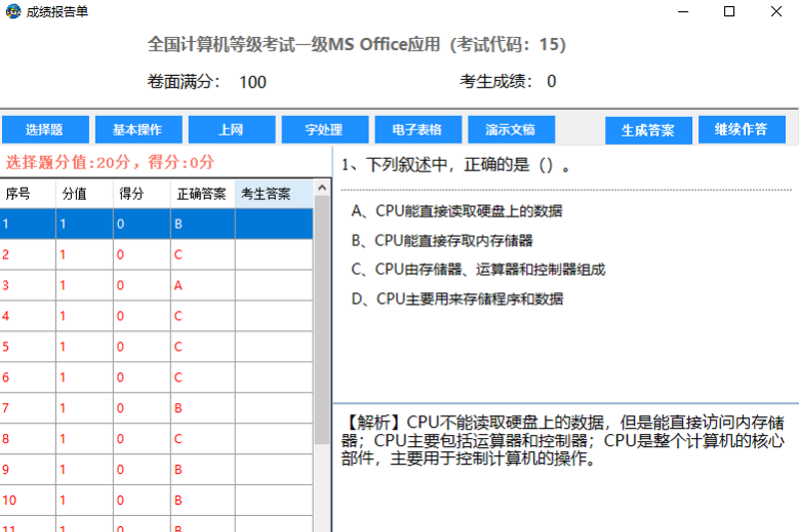Click option A、CPU能直接读取硬盘上的数据
799x532 pixels.
(x=456, y=211)
